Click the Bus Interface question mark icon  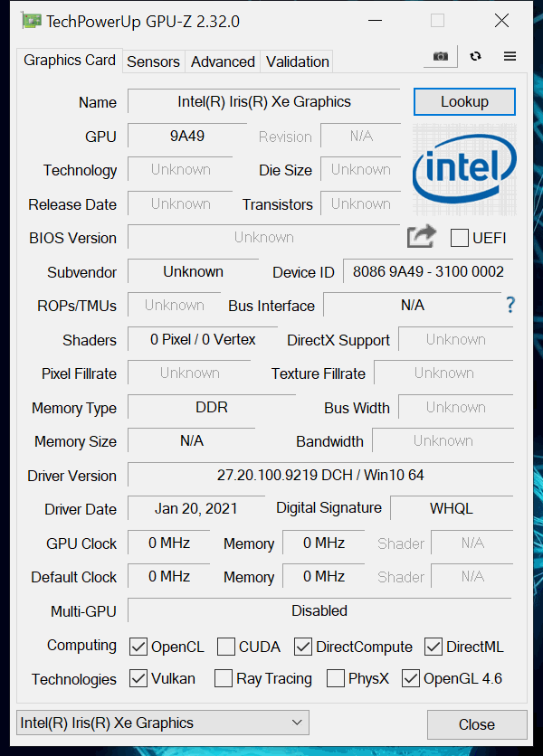pos(510,305)
